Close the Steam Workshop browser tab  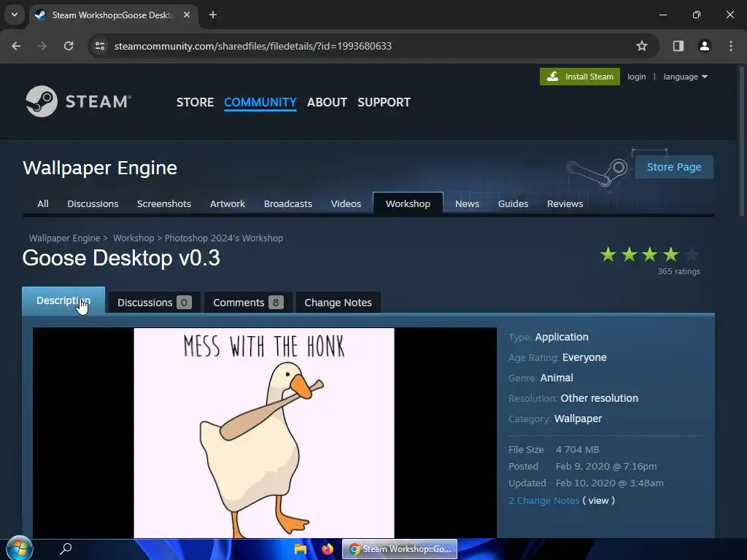(187, 15)
